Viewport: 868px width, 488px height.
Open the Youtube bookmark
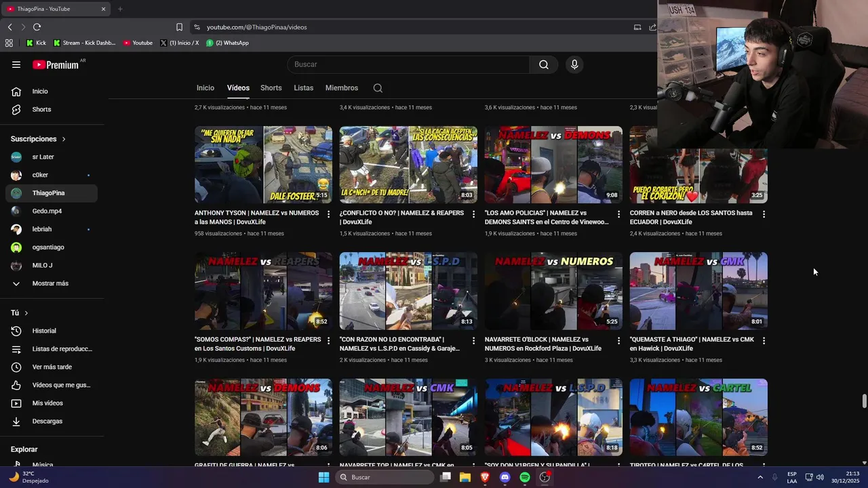coord(138,43)
